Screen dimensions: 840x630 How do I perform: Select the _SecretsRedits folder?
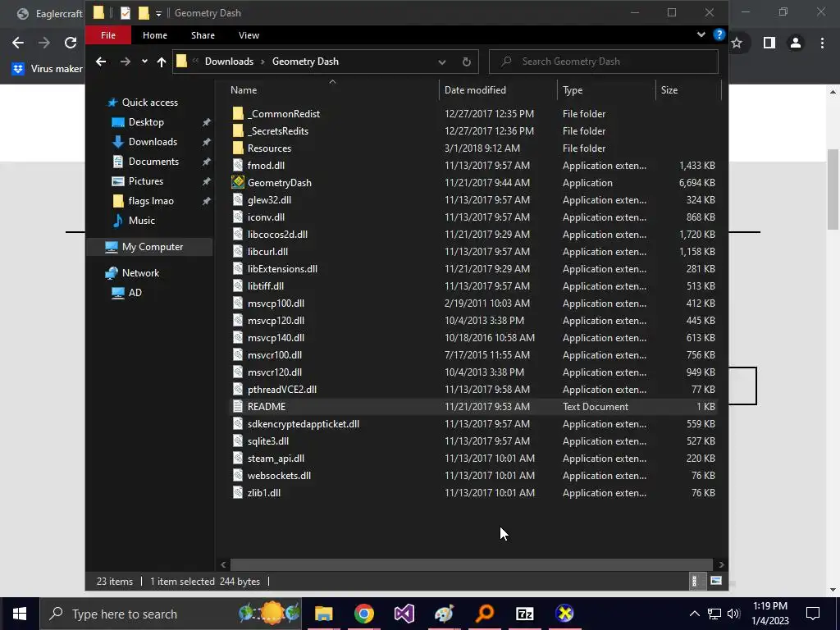pyautogui.click(x=277, y=130)
